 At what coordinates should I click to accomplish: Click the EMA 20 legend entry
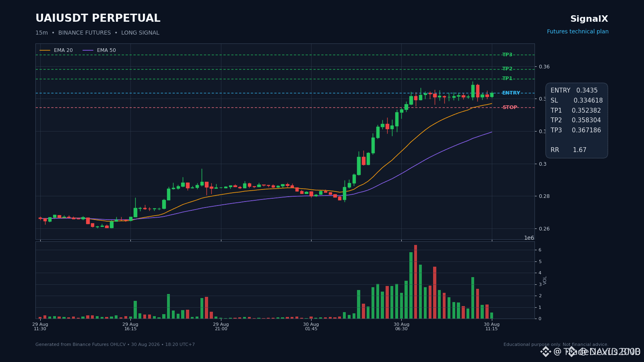pyautogui.click(x=56, y=50)
